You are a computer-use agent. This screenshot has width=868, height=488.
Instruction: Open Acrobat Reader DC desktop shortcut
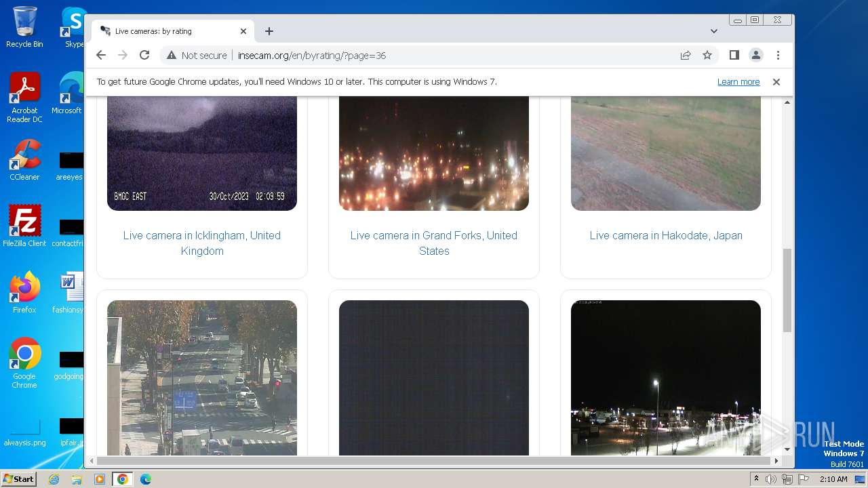pos(24,98)
